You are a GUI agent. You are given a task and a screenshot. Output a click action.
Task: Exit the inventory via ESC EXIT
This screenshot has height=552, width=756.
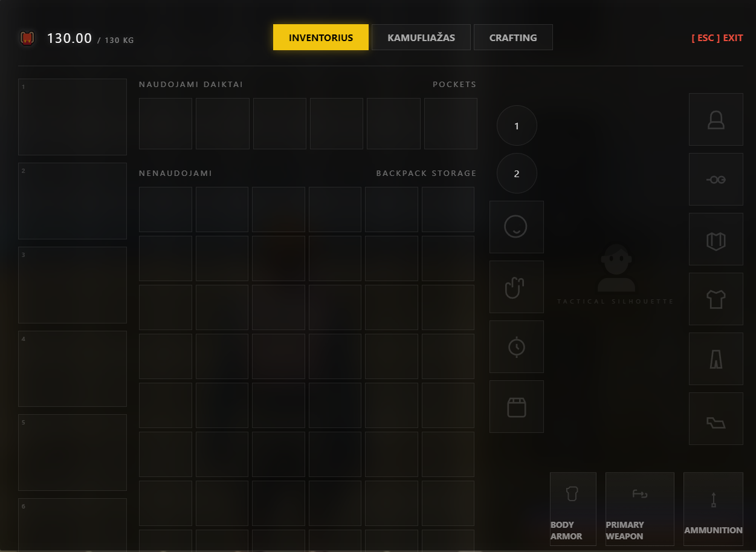717,38
